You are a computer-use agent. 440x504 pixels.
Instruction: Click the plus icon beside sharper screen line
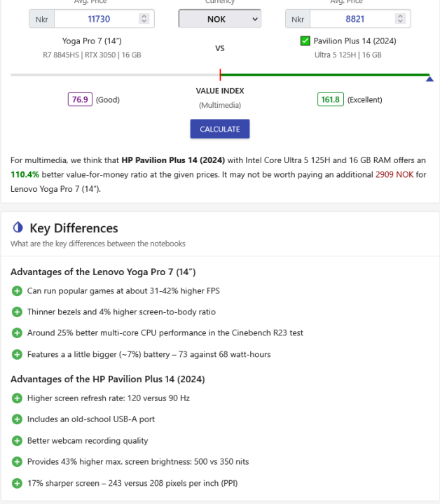[x=17, y=482]
